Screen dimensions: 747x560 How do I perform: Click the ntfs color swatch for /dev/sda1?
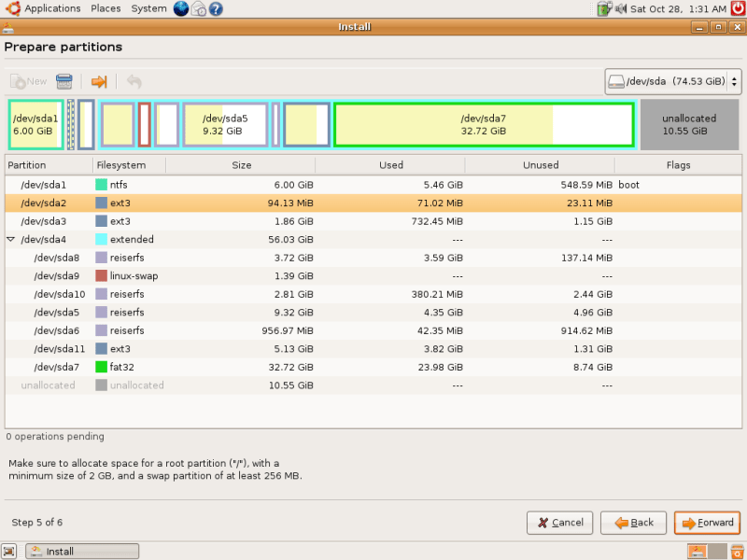[x=101, y=184]
